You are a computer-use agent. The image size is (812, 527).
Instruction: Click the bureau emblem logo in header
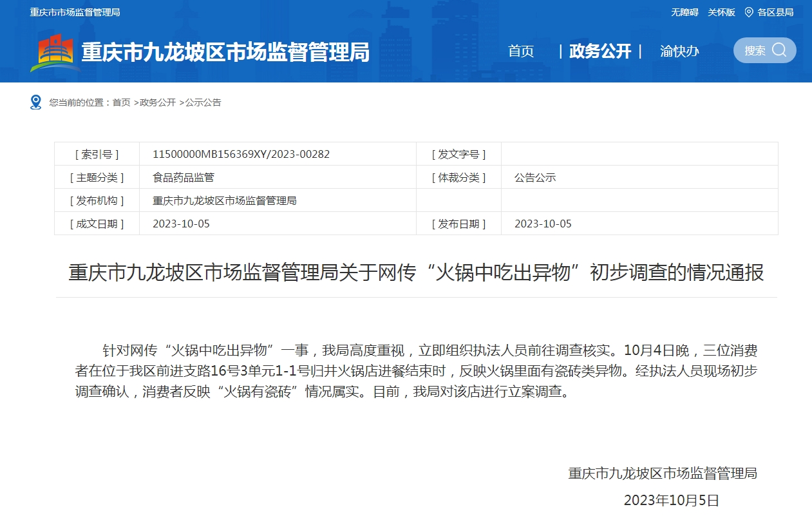(x=55, y=52)
